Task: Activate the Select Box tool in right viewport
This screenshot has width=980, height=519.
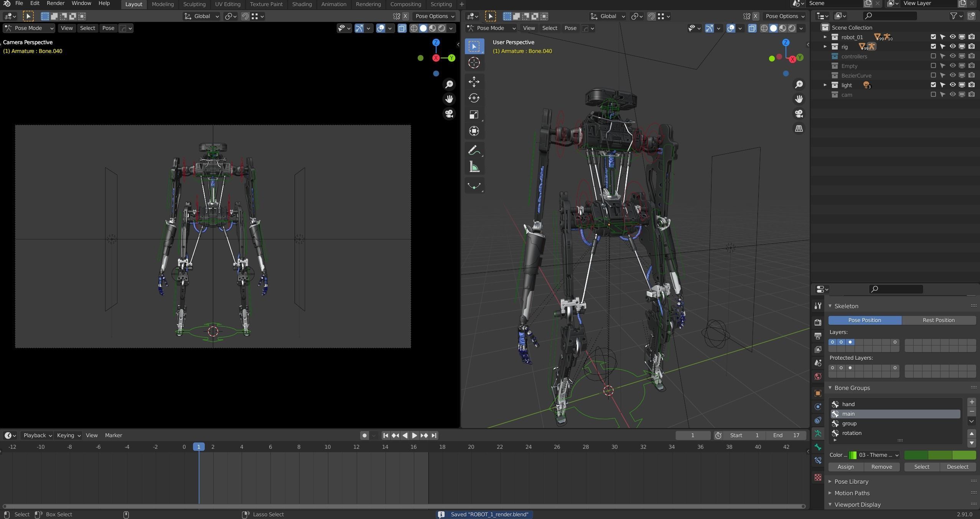Action: click(x=474, y=46)
